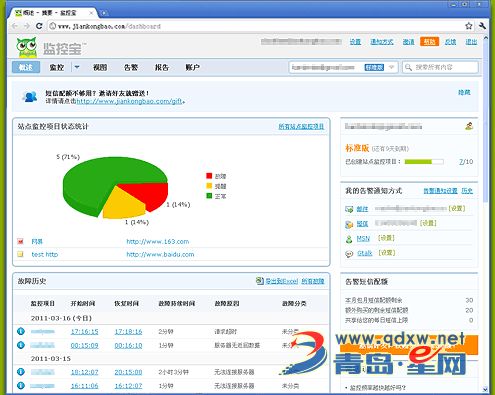Open the 报告 reports tab
The image size is (495, 395).
tap(162, 67)
